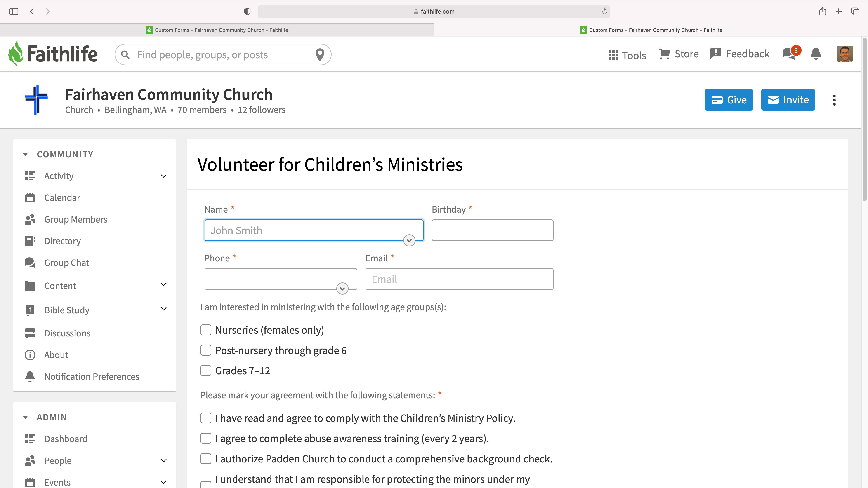Click the Birthday input field
The height and width of the screenshot is (488, 868).
click(492, 230)
